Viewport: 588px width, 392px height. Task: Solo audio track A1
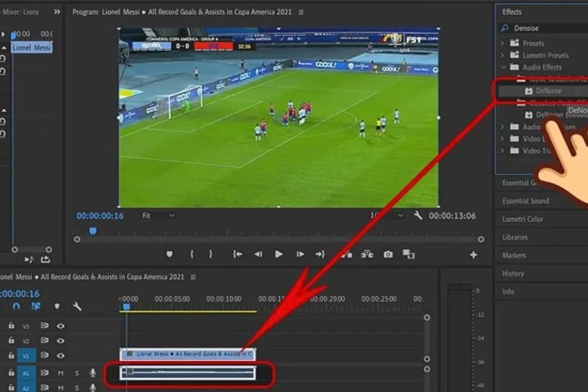(76, 372)
